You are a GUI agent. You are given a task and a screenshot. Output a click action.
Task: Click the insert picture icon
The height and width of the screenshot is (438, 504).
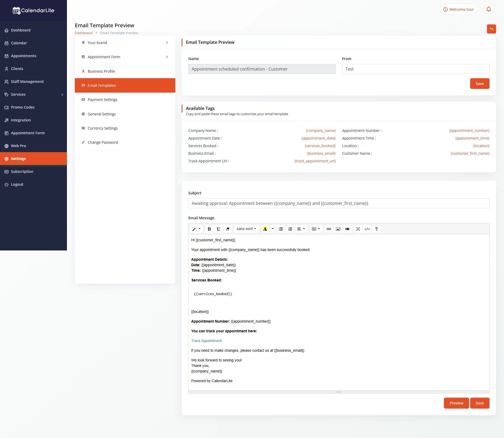338,229
